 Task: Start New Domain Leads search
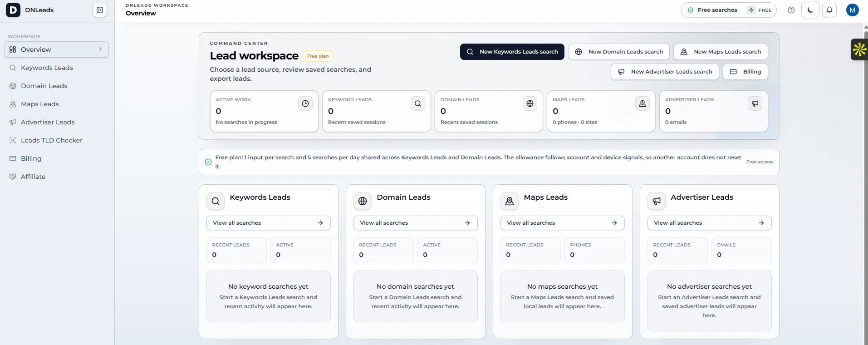click(x=619, y=52)
